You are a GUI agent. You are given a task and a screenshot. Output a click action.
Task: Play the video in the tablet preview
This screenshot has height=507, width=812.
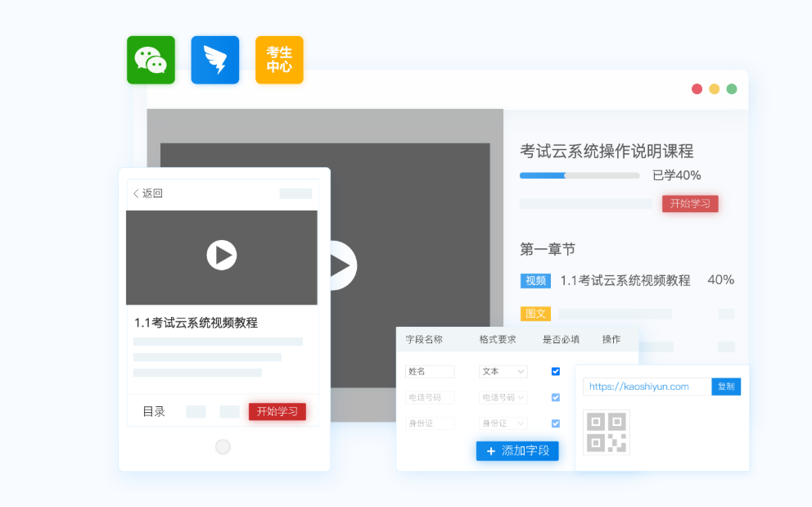[x=221, y=256]
